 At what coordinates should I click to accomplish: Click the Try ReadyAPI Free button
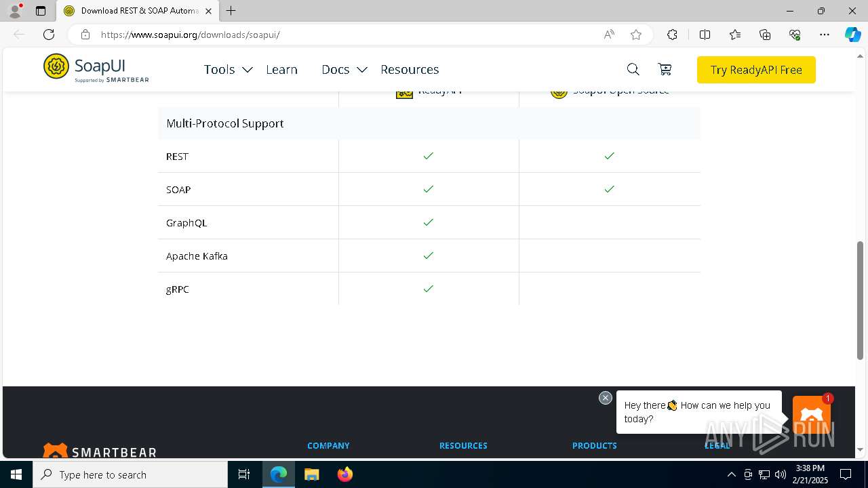point(756,70)
